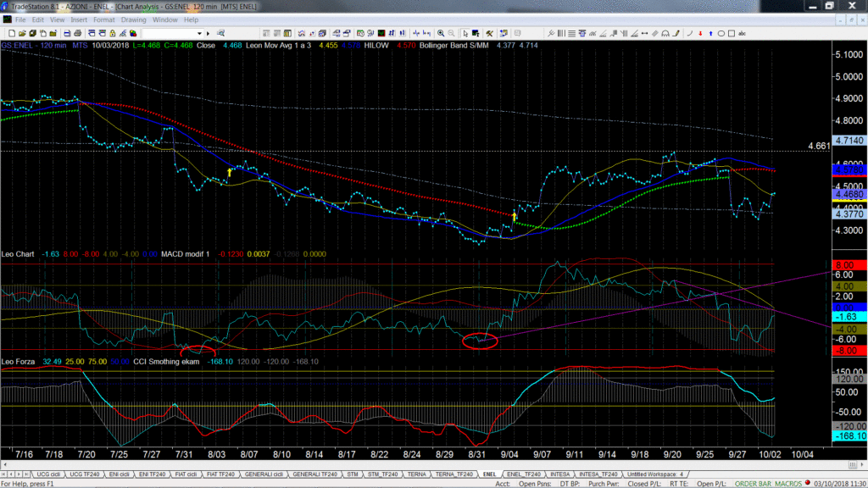Click the GS:ENEL - 120 min chart header

point(34,46)
